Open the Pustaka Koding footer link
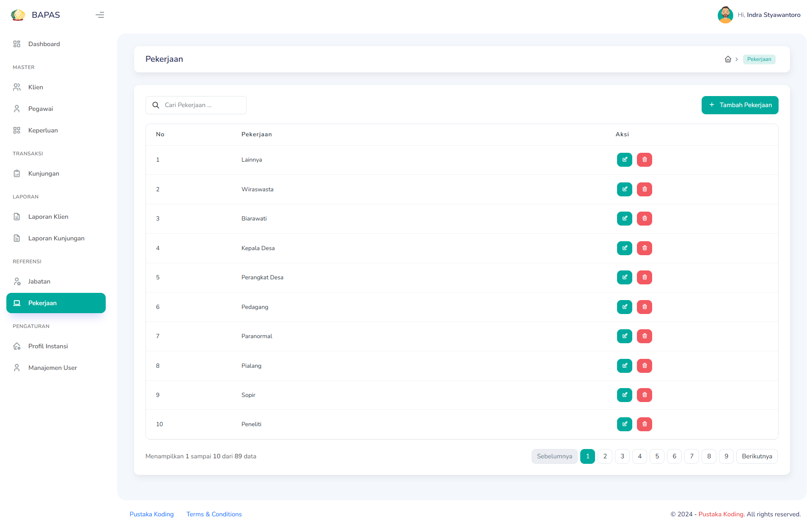Image resolution: width=812 pixels, height=529 pixels. tap(151, 514)
